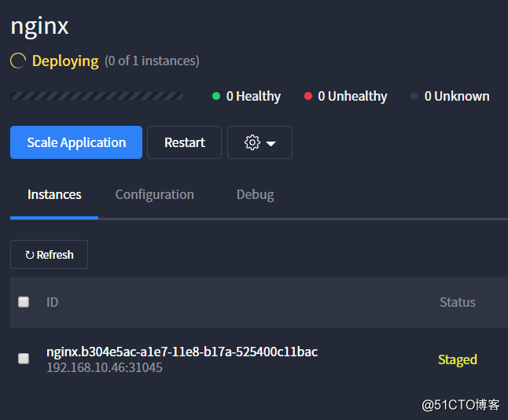This screenshot has height=420, width=508.
Task: Refresh the instances list
Action: (50, 254)
